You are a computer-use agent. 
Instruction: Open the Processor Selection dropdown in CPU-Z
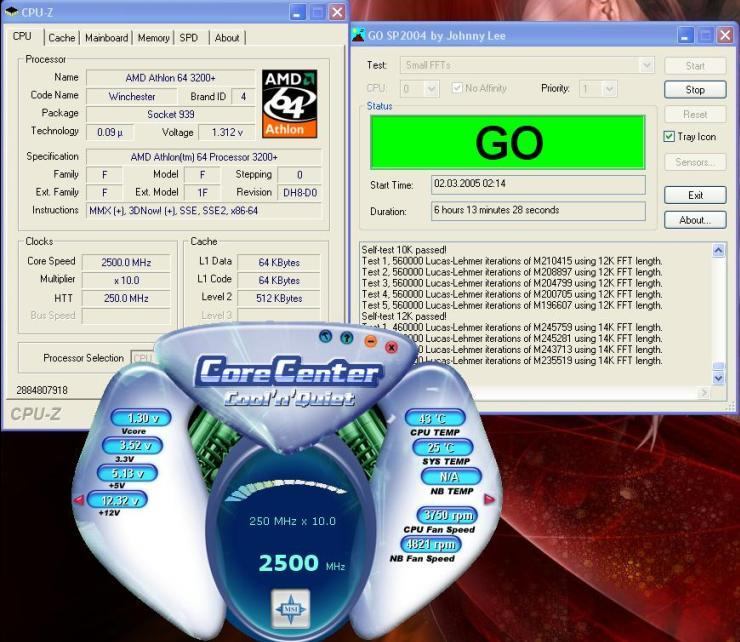click(x=143, y=358)
